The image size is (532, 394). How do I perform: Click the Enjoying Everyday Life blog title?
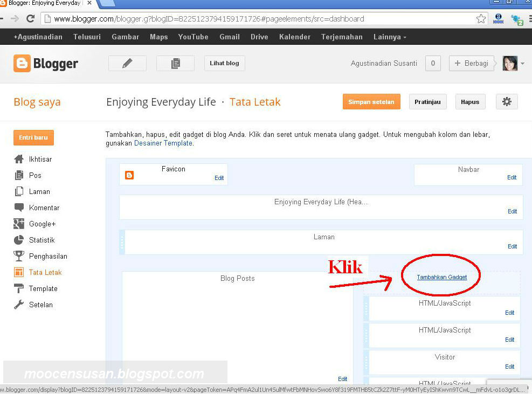[x=161, y=102]
